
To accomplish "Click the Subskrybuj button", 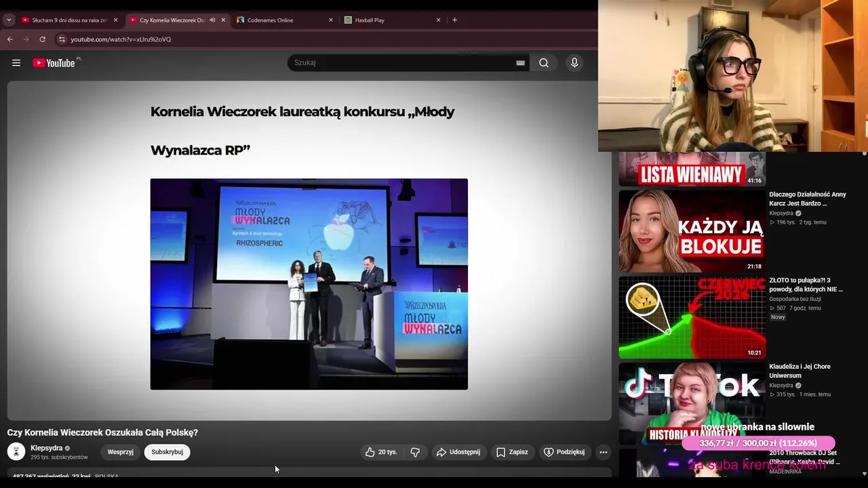I will pos(167,452).
